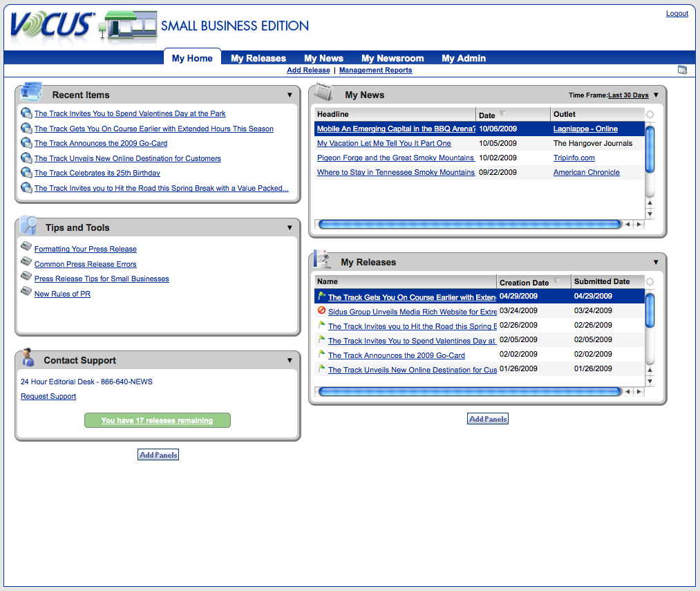Open Lagniappe - Online outlet link
The image size is (700, 591).
[x=586, y=129]
